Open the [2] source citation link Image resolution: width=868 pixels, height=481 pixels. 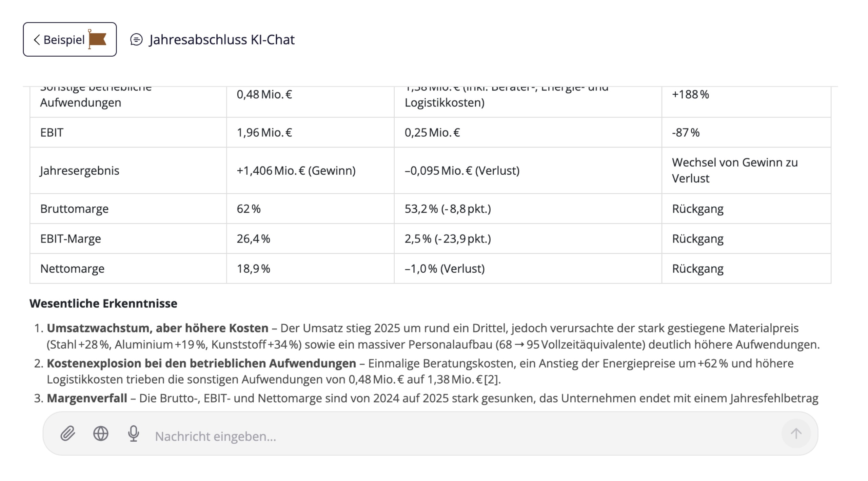pos(492,380)
